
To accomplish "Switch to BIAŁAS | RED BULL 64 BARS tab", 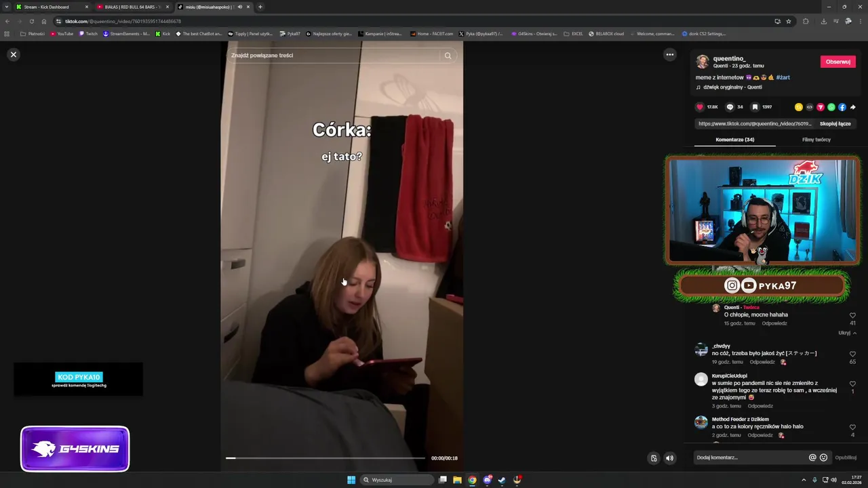I will pyautogui.click(x=132, y=7).
